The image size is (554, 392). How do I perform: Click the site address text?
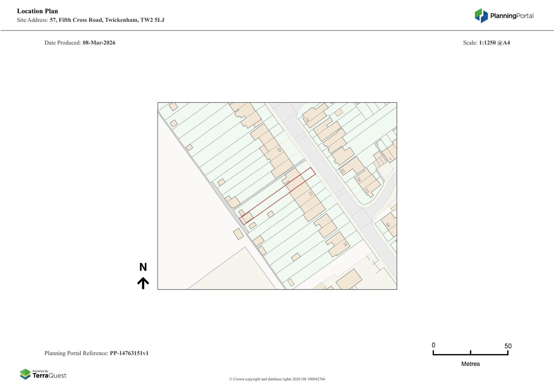[x=107, y=20]
